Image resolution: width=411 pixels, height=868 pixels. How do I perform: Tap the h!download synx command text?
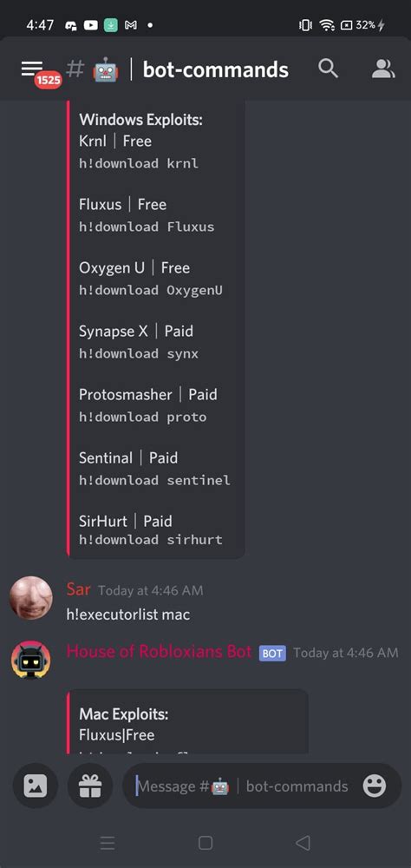pos(138,353)
